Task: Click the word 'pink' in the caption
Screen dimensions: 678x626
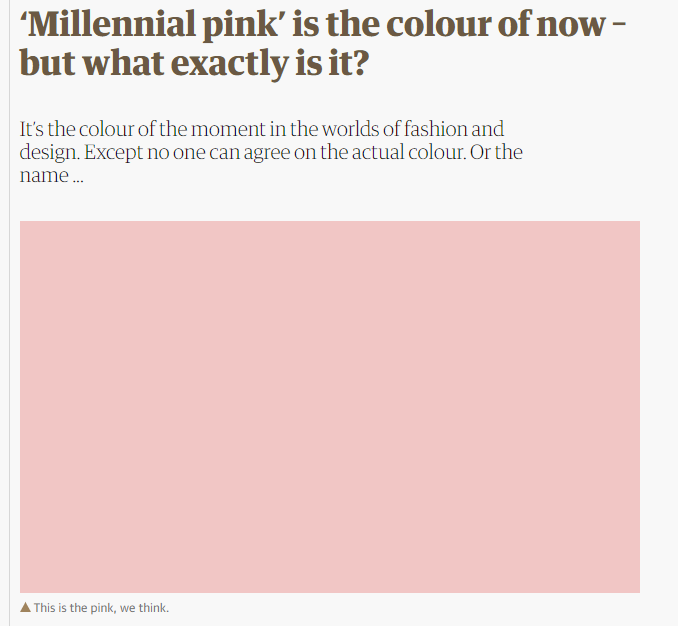Action: [x=102, y=608]
